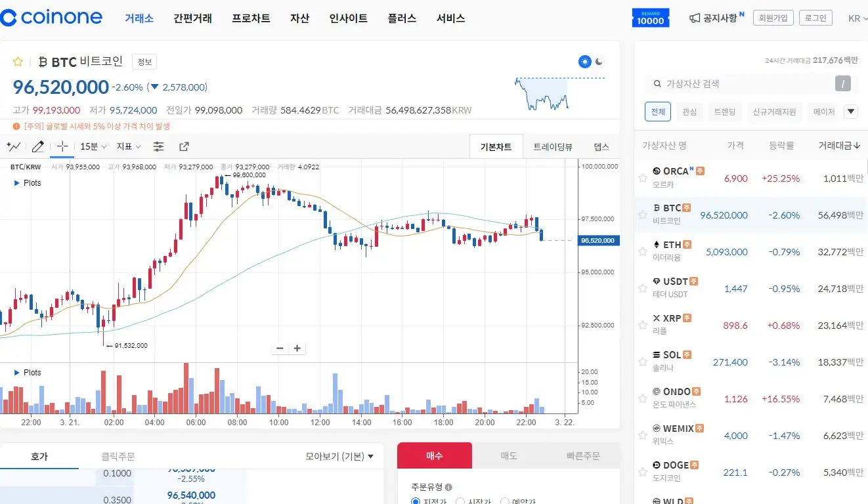Viewport: 868px width, 504px height.
Task: Open the 서비스 menu
Action: coord(450,18)
